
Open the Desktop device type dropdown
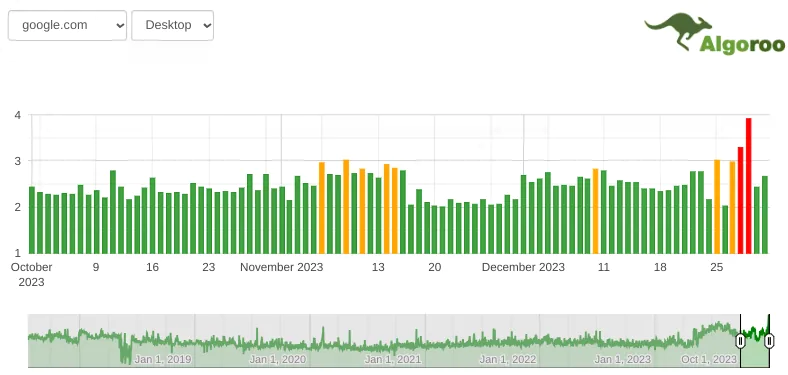(172, 25)
